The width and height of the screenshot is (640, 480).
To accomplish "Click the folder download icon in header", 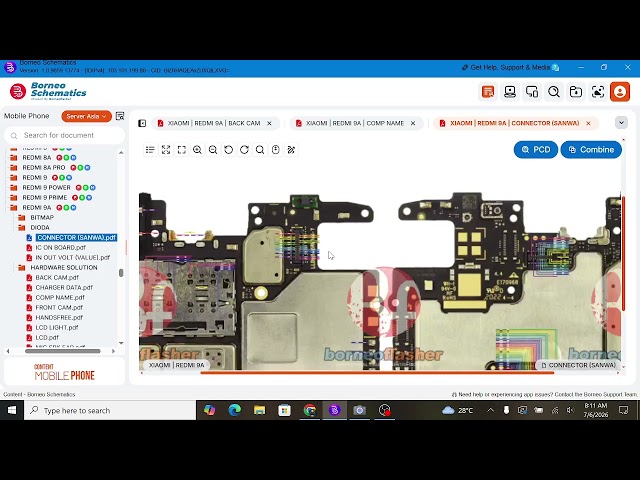I will point(576,91).
